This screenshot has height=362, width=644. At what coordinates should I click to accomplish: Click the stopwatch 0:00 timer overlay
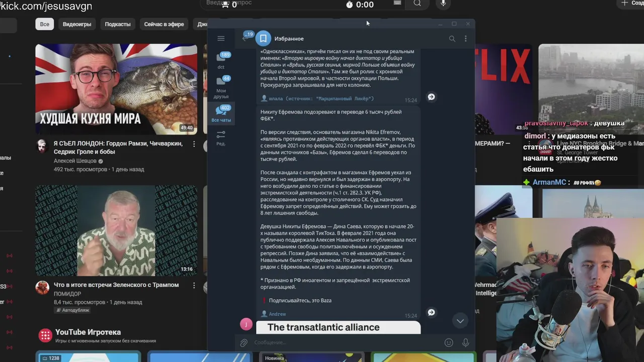360,5
